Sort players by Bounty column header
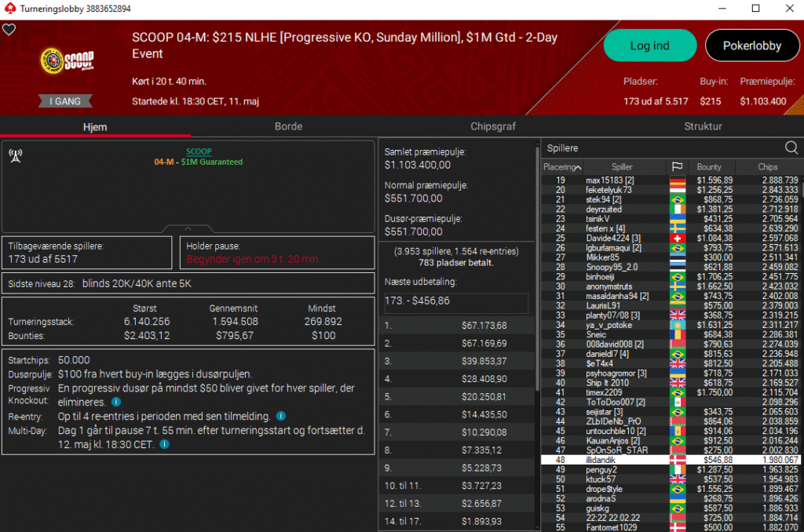Screen dimensions: 804x532 (x=709, y=166)
